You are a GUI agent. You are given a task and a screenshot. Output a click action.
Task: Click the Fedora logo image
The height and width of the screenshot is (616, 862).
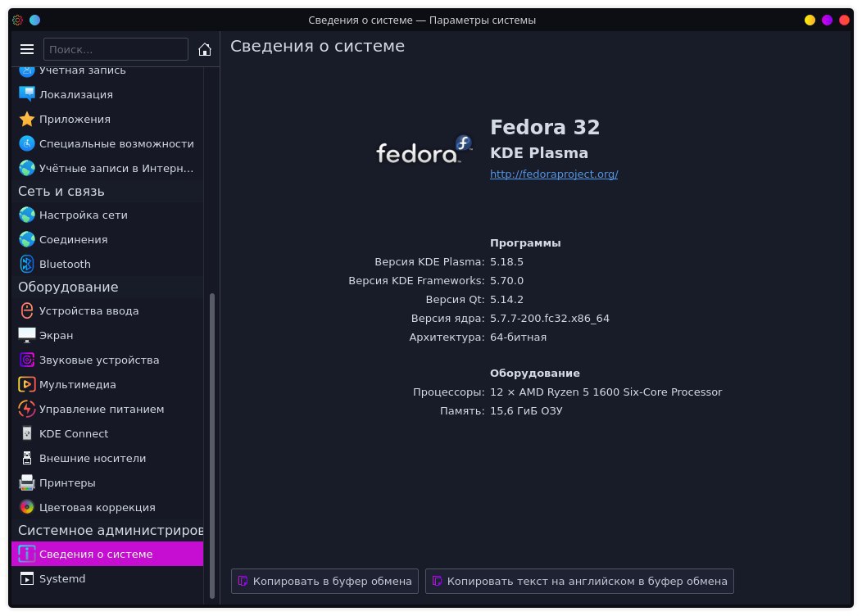[424, 150]
